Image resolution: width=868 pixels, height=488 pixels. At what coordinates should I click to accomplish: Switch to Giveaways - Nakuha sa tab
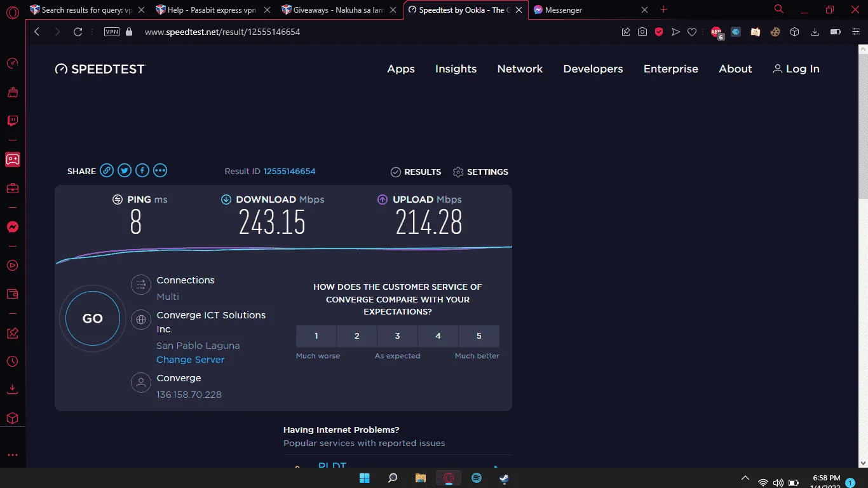339,10
